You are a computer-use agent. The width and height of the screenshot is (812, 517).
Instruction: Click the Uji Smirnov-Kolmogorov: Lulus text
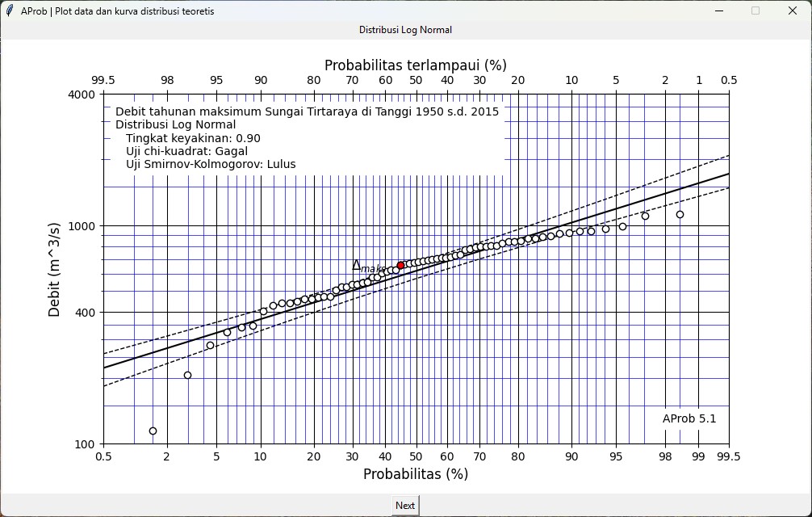pos(211,164)
